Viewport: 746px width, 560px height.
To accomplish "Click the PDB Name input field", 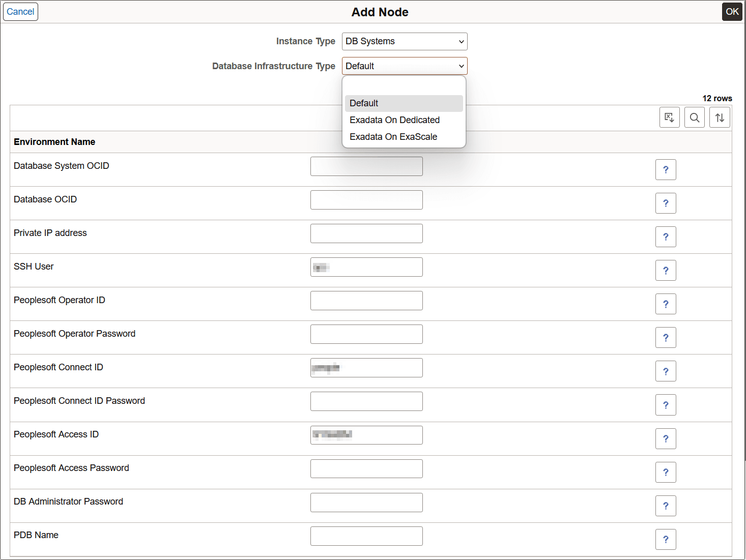I will (x=366, y=536).
